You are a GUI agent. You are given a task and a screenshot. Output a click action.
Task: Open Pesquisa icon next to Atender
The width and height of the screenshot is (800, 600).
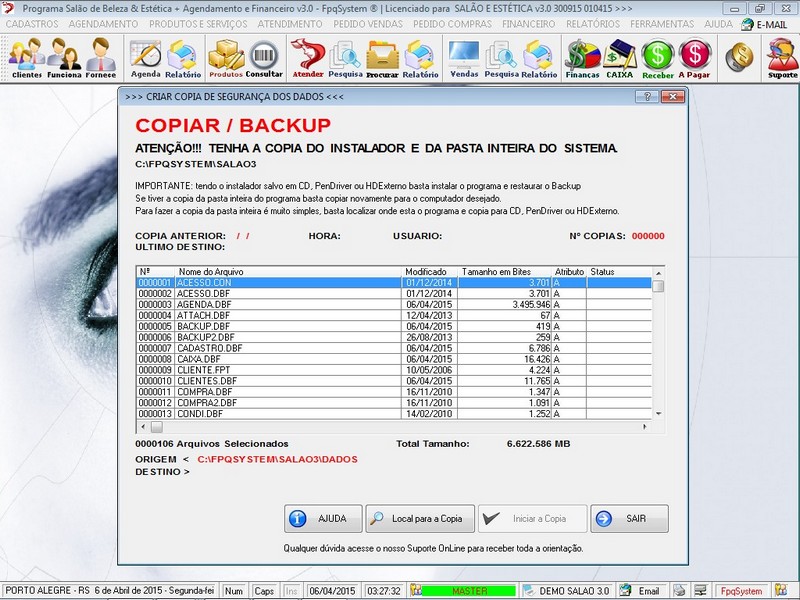tap(345, 58)
